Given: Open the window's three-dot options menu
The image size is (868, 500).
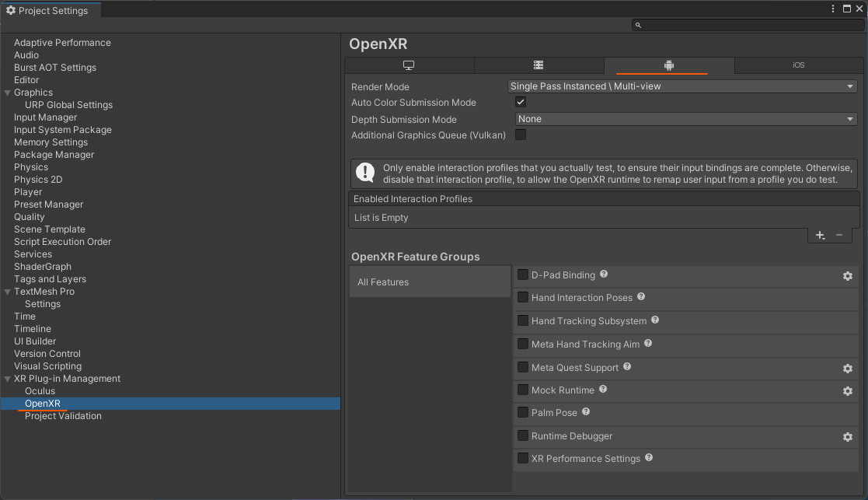Looking at the screenshot, I should [832, 9].
